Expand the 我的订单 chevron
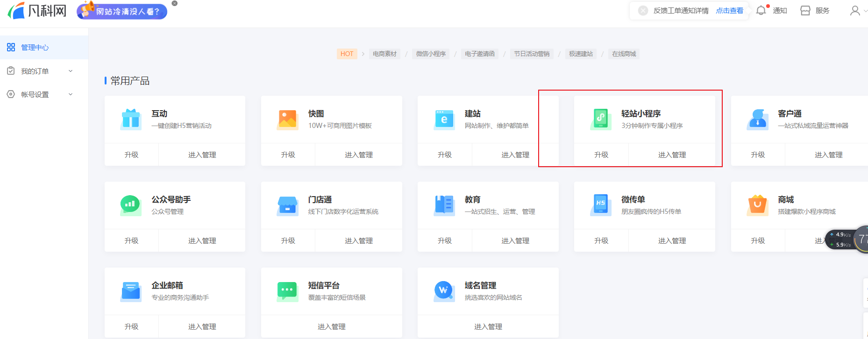868x339 pixels. coord(71,71)
